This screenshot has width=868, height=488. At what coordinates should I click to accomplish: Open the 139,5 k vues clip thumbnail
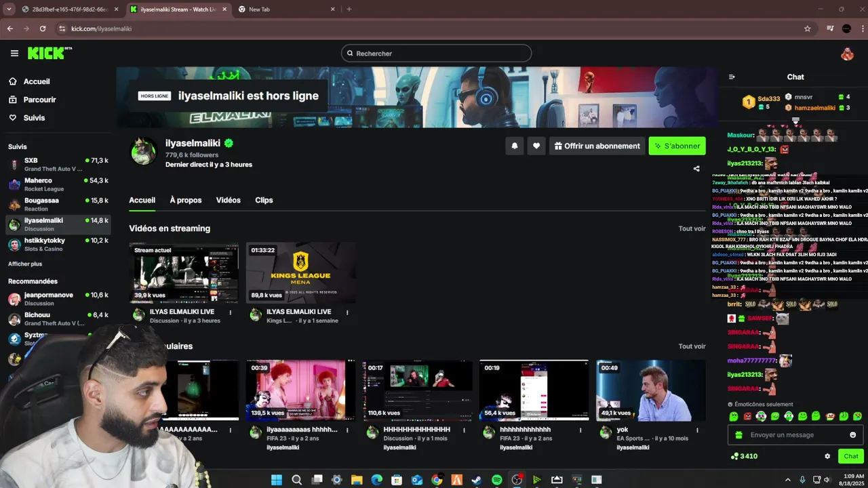pyautogui.click(x=300, y=390)
